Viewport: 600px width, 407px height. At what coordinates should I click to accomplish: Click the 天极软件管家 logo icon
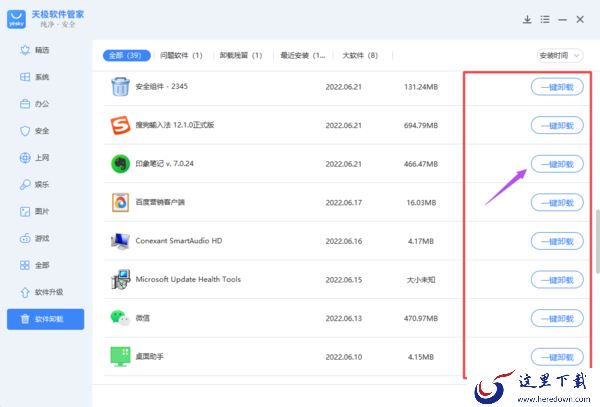16,19
